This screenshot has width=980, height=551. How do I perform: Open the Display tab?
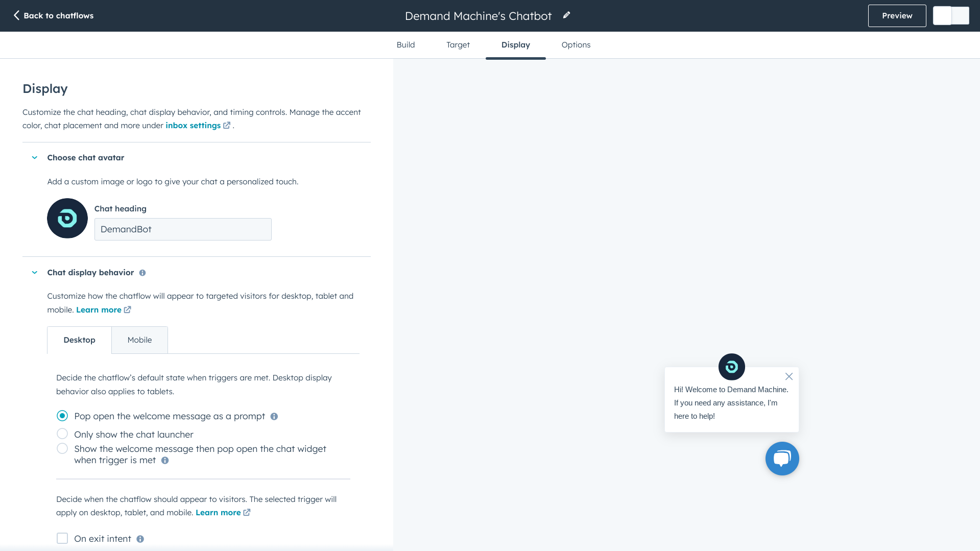[516, 45]
